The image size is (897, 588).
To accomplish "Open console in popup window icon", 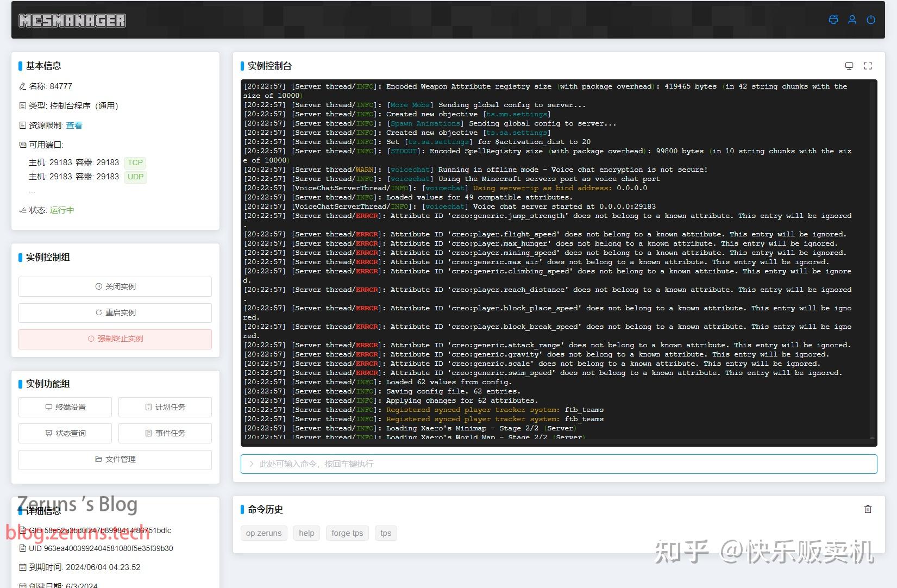I will click(x=849, y=66).
